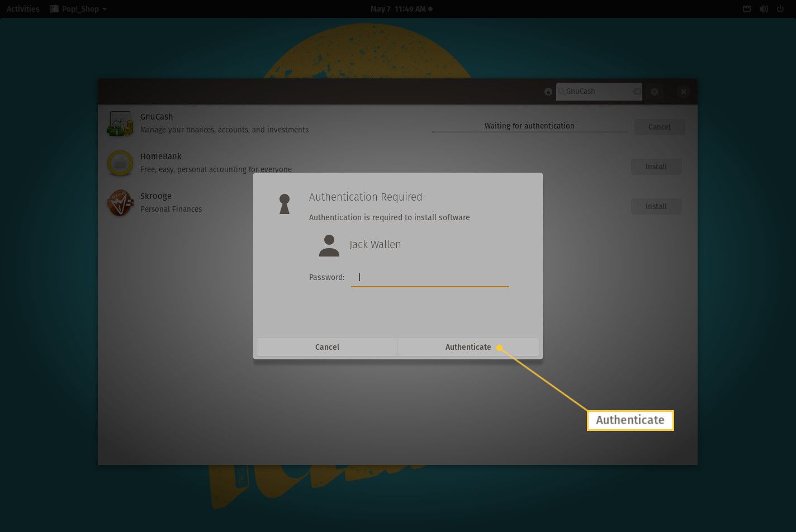
Task: Click the GnuCash install progress bar
Action: pos(529,132)
